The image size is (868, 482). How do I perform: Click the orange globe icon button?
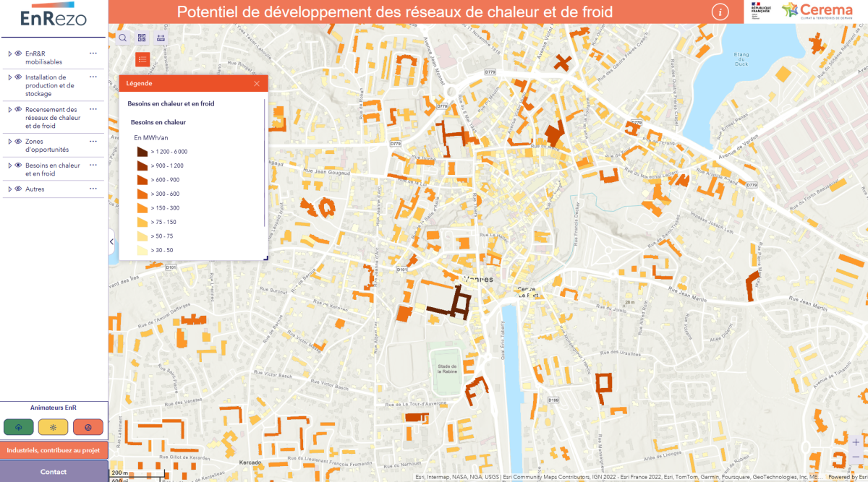pyautogui.click(x=88, y=427)
